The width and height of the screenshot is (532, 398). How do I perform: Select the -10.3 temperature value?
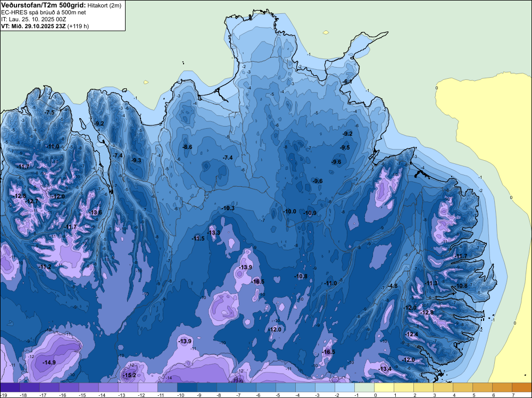pos(228,208)
